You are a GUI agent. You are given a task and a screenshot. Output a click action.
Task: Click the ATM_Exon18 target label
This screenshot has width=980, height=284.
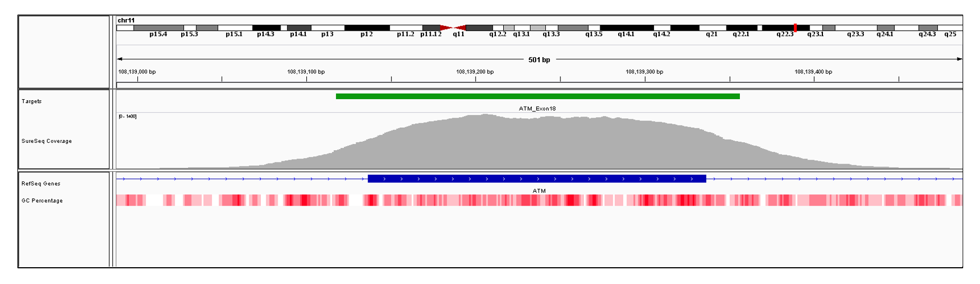coord(537,109)
